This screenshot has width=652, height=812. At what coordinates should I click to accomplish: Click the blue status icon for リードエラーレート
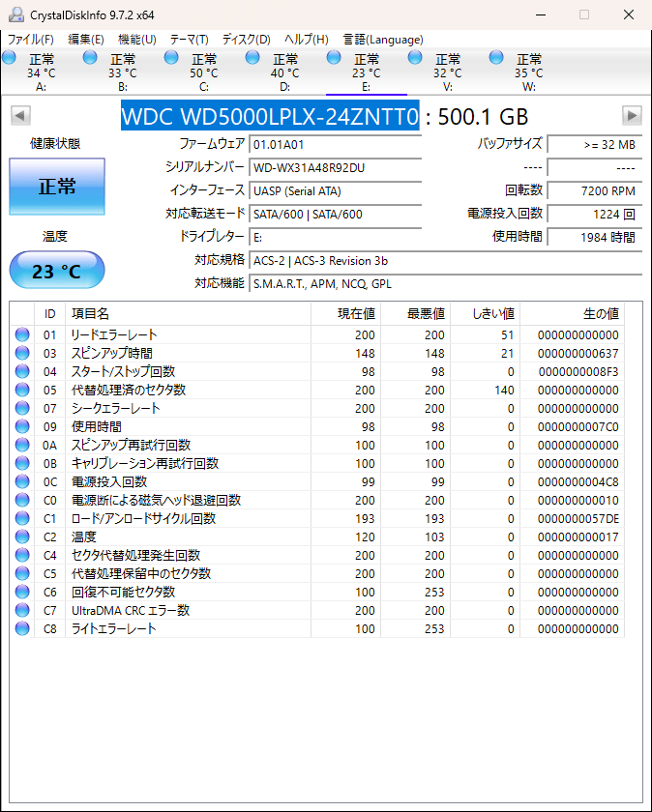pyautogui.click(x=22, y=334)
